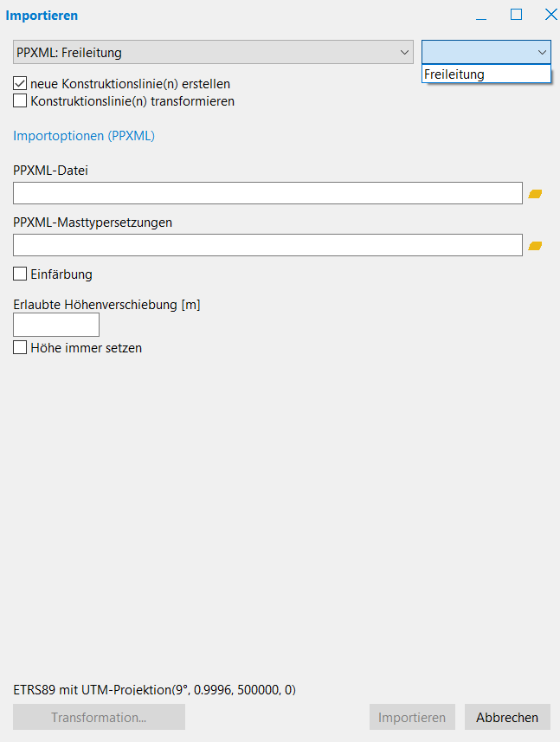The image size is (560, 742).
Task: Close the Importieren dialog window
Action: pos(550,15)
